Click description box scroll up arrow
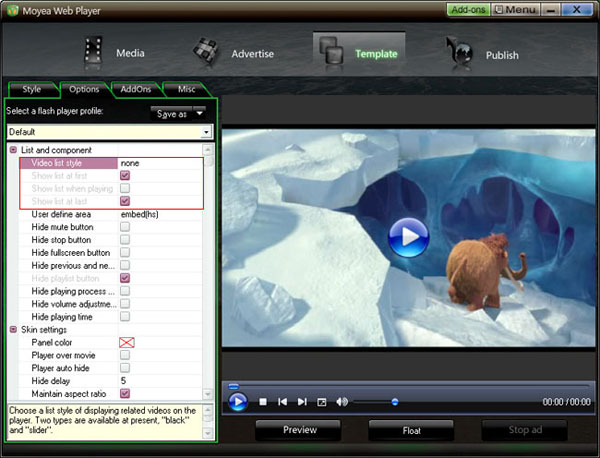This screenshot has height=458, width=600. (208, 410)
